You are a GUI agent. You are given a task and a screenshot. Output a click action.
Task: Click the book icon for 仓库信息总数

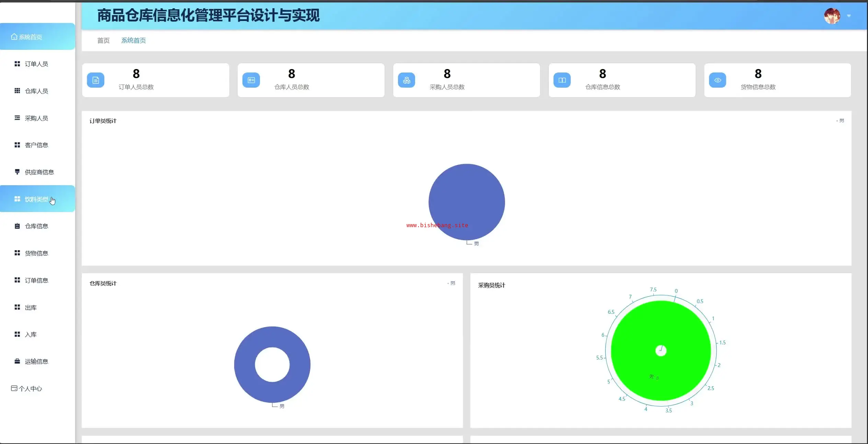(562, 80)
